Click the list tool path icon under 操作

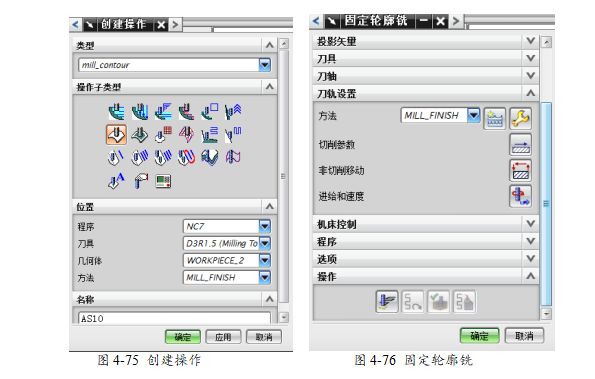point(464,302)
